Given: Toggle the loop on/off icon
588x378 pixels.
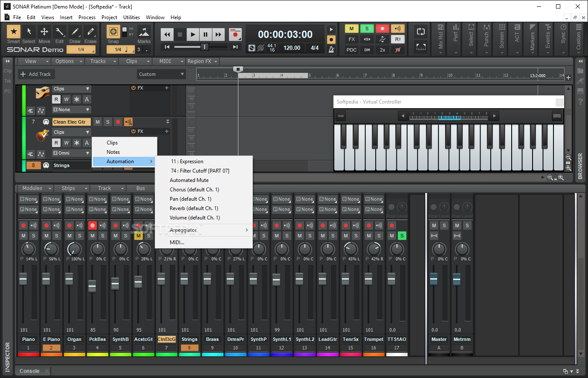Looking at the screenshot, I should click(420, 32).
